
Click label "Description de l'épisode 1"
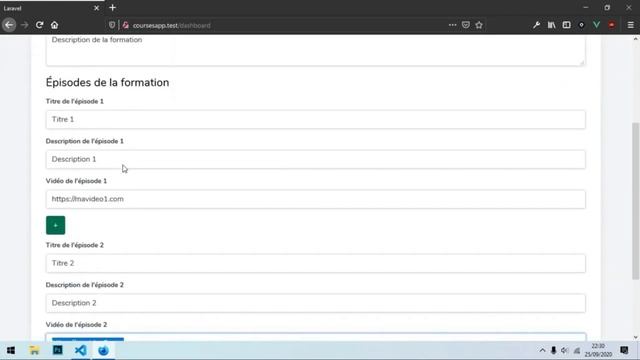(x=84, y=141)
